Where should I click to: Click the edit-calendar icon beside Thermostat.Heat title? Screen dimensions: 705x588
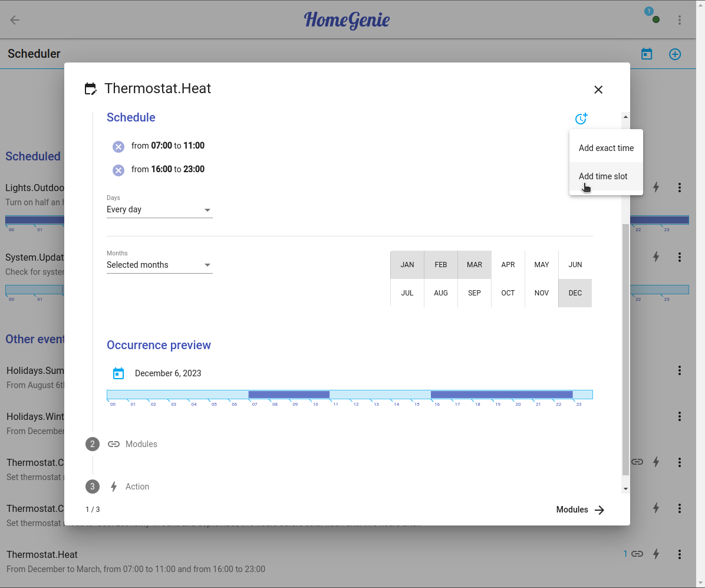[x=90, y=88]
